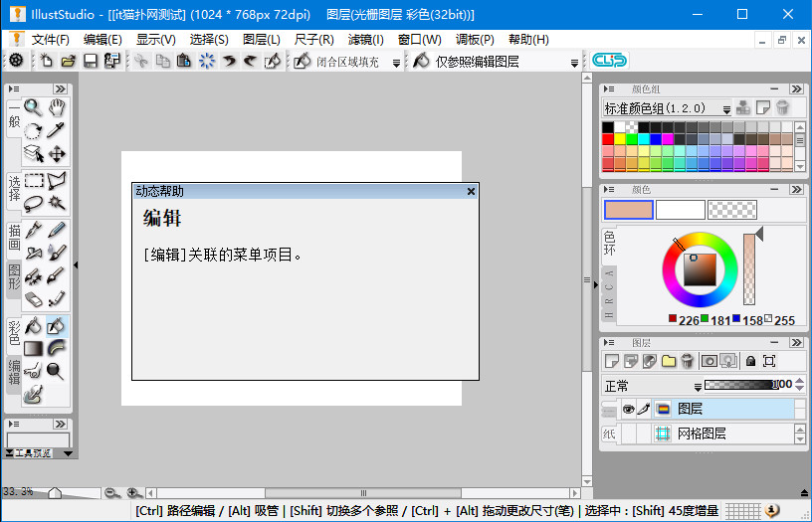Select the Closed area fill tool

click(x=57, y=326)
